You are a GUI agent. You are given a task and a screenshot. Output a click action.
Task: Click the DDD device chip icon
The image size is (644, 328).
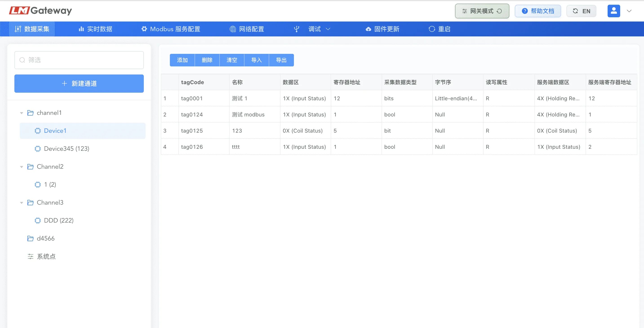[38, 220]
